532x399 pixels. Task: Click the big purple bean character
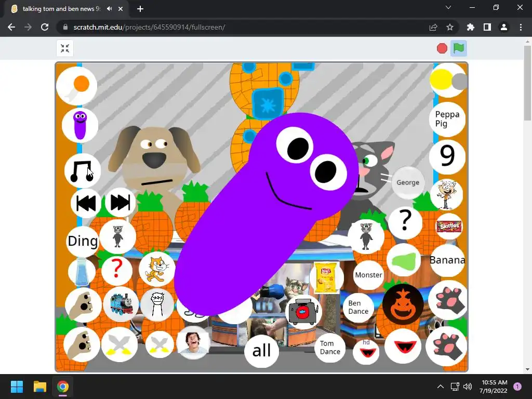click(x=267, y=214)
